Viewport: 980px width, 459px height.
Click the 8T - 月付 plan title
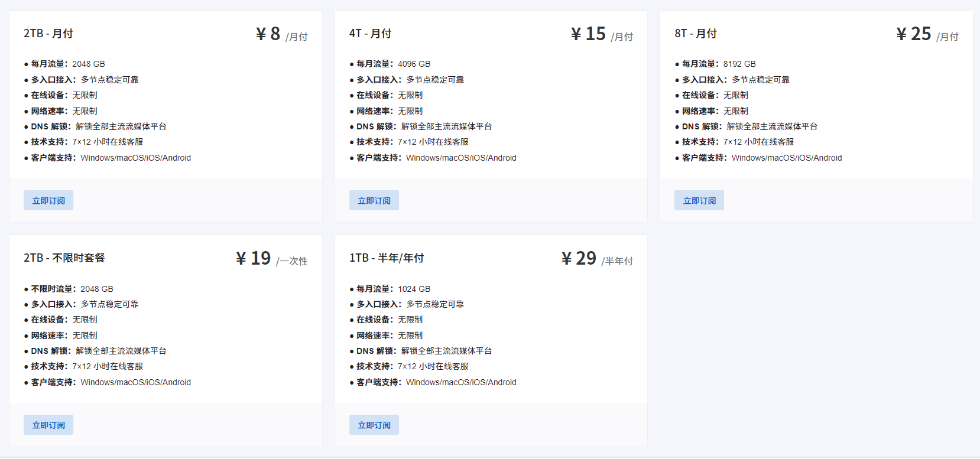coord(695,34)
